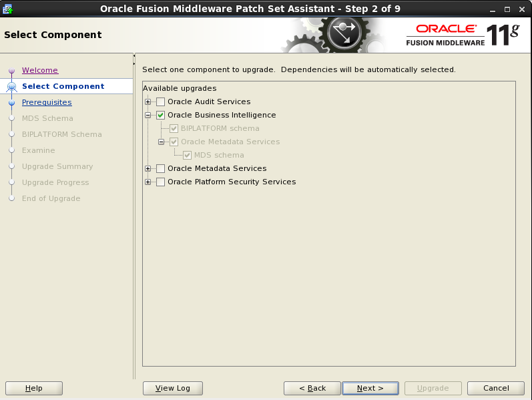The height and width of the screenshot is (400, 532).
Task: Click the End of Upgrade step
Action: (51, 198)
